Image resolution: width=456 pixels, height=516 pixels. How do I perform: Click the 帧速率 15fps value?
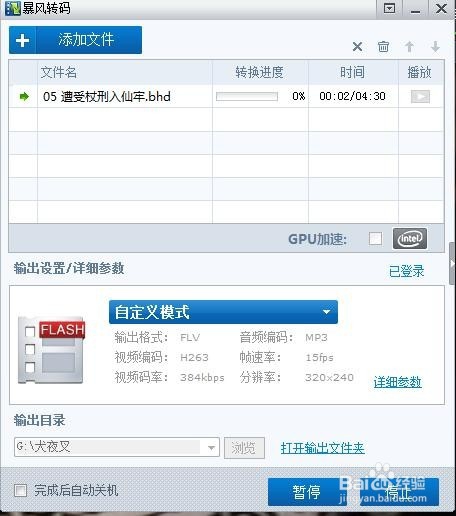(319, 358)
